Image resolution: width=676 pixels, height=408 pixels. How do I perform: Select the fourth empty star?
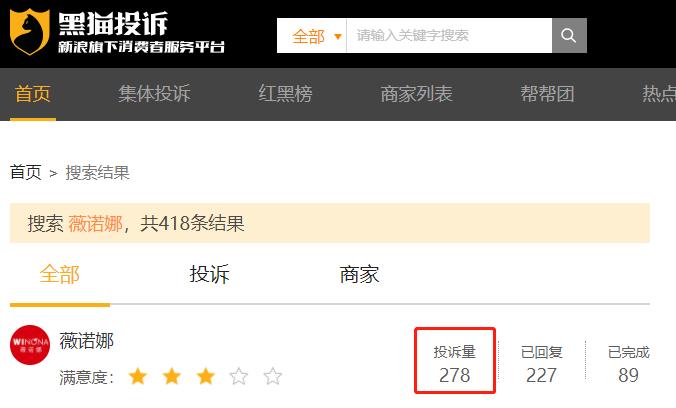click(x=239, y=376)
